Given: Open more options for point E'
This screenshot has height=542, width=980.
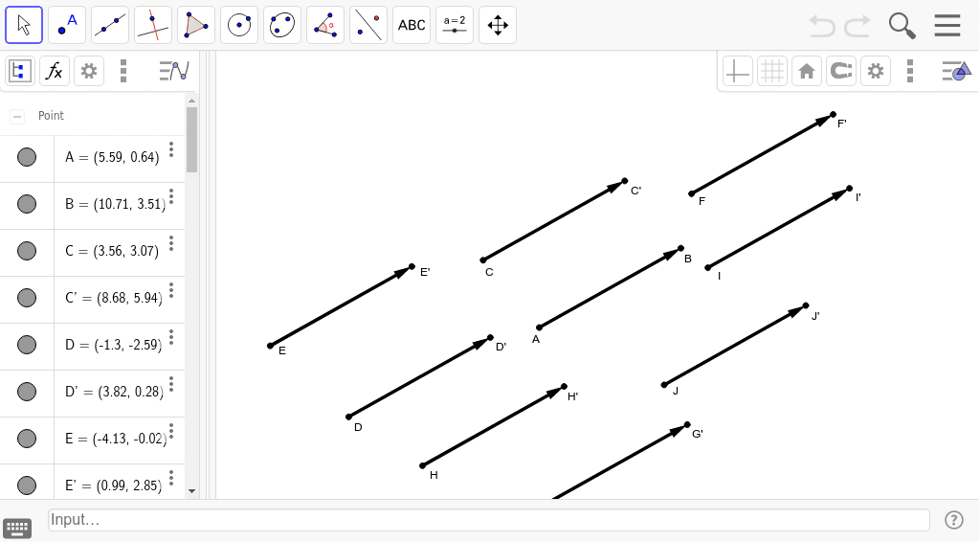Looking at the screenshot, I should click(x=171, y=478).
